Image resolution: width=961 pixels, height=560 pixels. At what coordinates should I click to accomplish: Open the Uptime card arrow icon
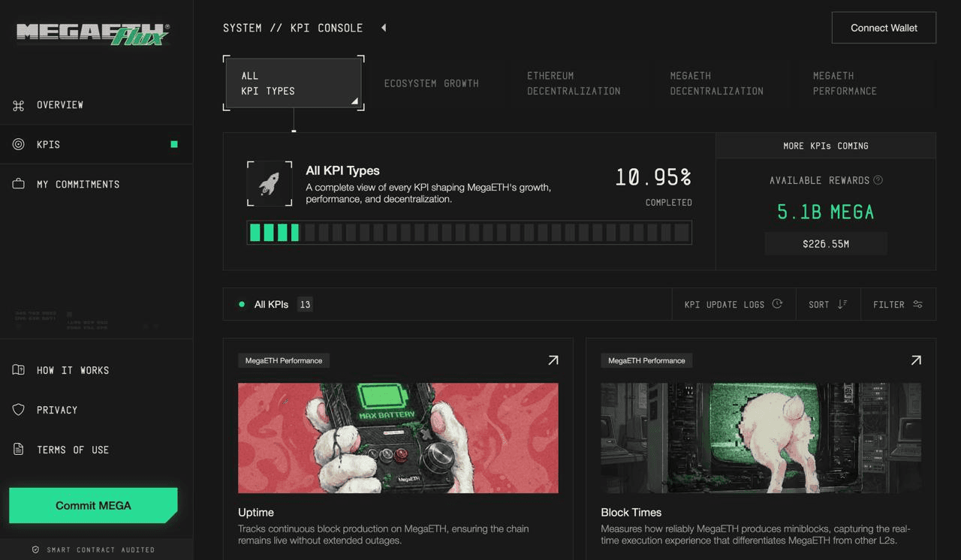[x=553, y=360]
